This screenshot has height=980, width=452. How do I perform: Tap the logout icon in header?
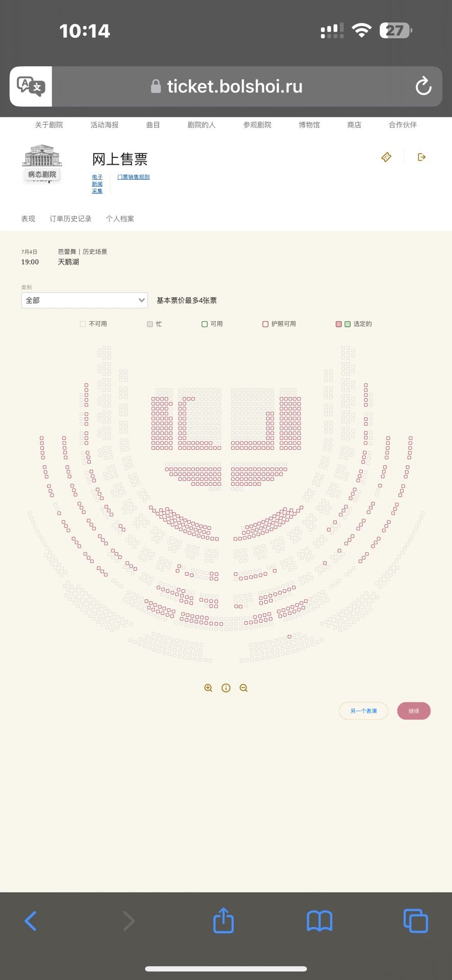tap(421, 157)
